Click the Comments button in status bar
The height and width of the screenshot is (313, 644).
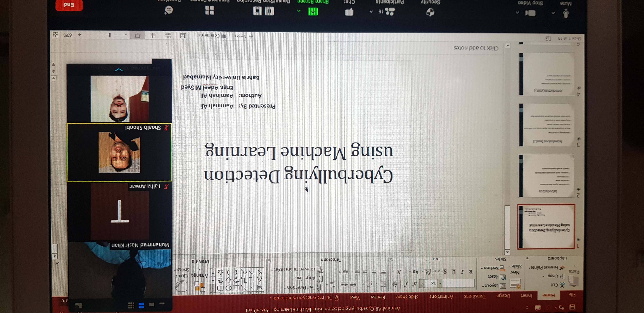212,36
